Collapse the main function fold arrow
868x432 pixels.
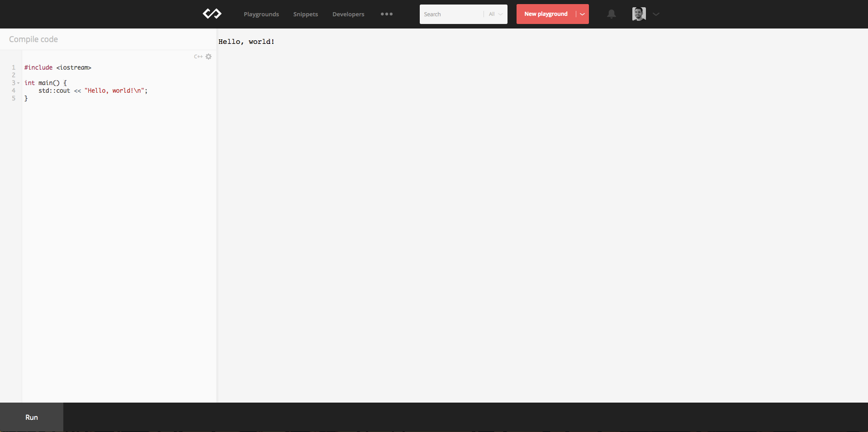[x=18, y=83]
